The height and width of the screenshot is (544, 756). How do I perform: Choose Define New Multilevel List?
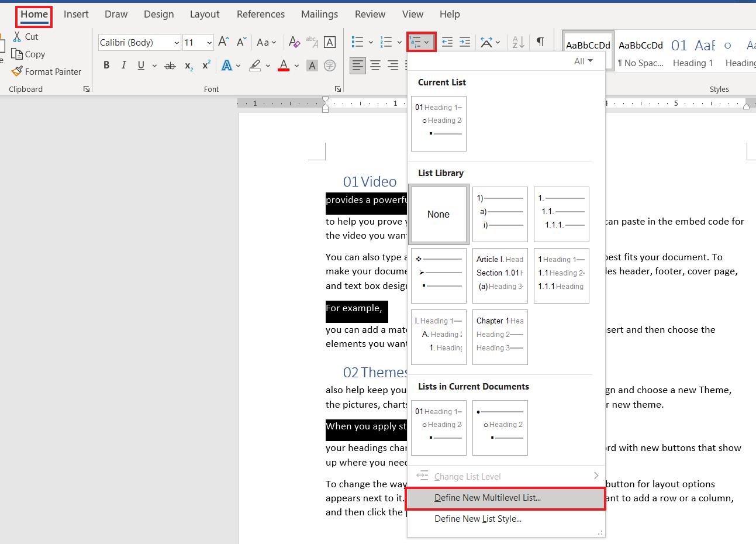pyautogui.click(x=488, y=498)
